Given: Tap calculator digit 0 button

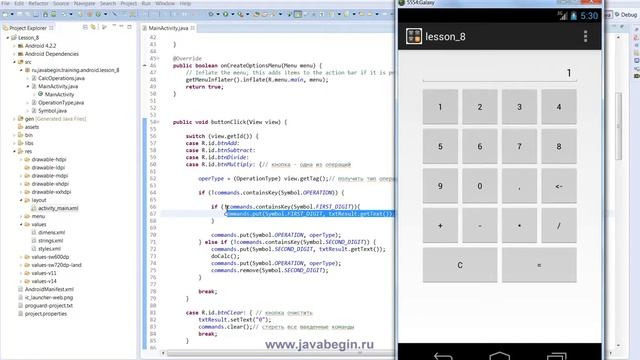Looking at the screenshot, I should (480, 186).
